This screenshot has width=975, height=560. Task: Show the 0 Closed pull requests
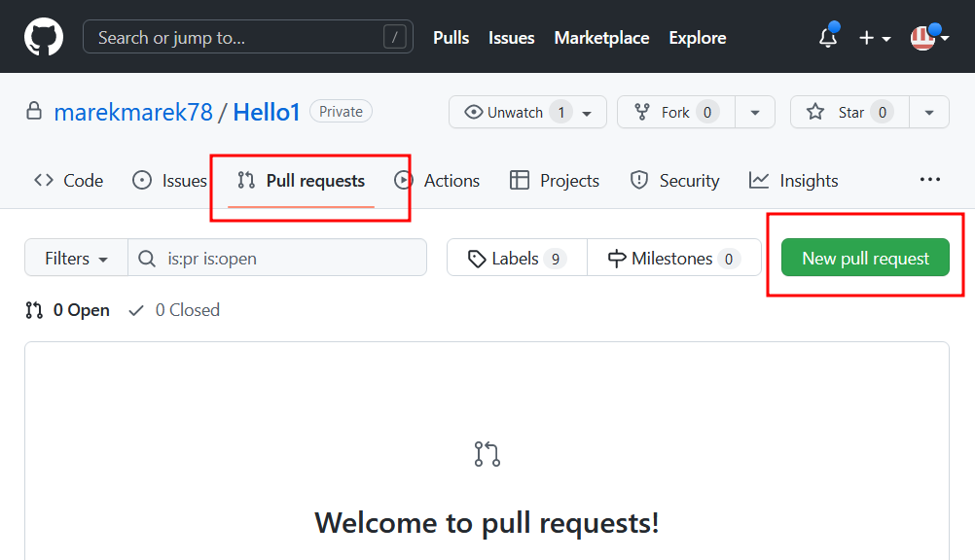pyautogui.click(x=175, y=310)
